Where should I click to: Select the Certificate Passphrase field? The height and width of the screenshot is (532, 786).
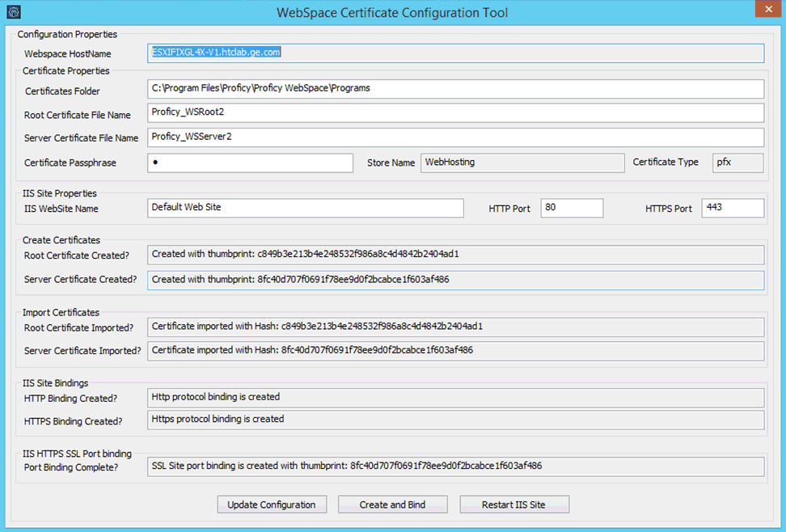click(x=250, y=163)
